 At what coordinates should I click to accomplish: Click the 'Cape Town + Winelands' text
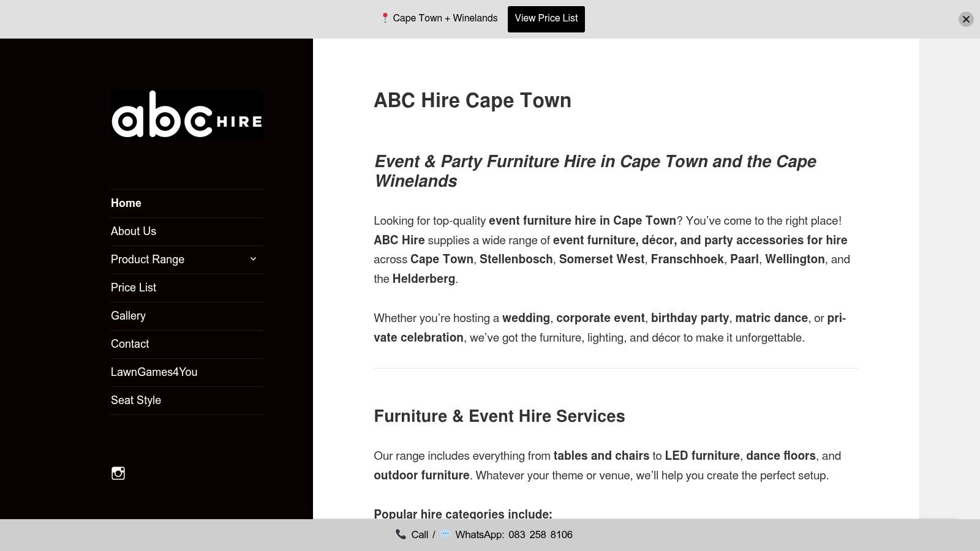445,18
